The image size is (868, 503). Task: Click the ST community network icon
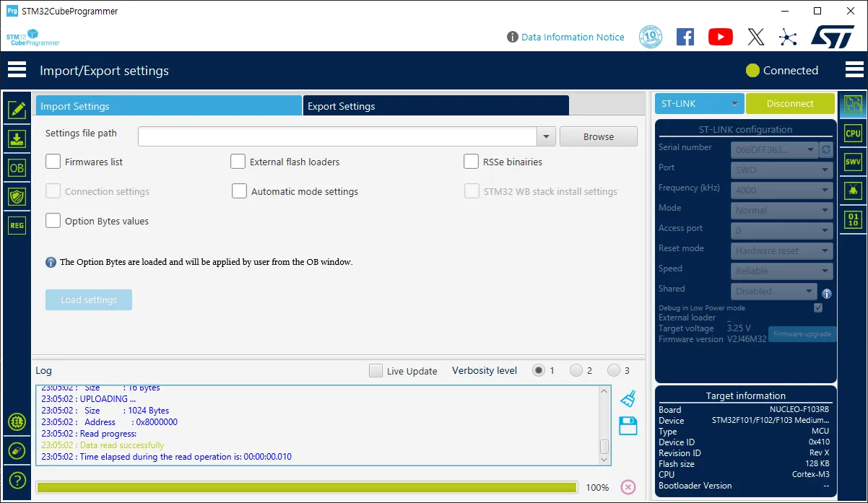(789, 37)
